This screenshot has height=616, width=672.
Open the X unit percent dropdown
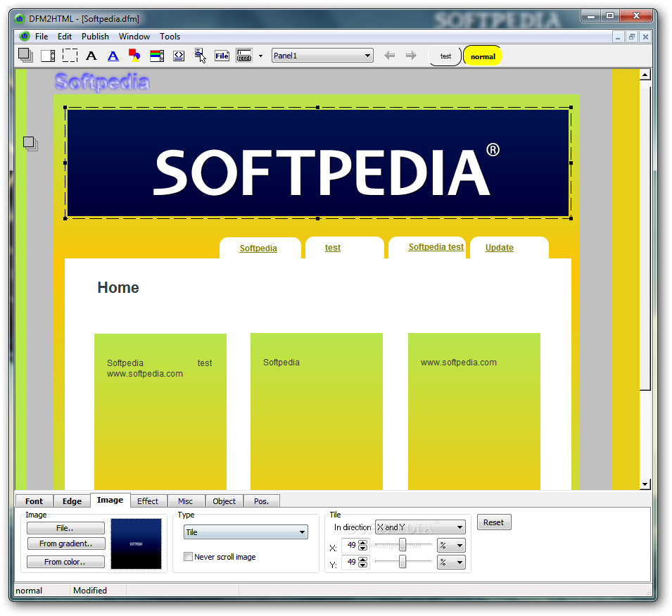(x=451, y=546)
